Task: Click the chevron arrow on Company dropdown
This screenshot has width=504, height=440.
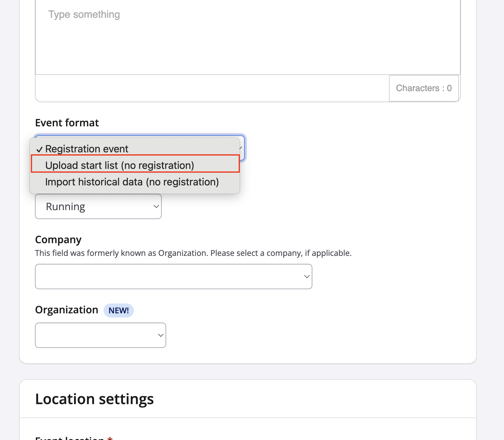Action: click(x=307, y=277)
